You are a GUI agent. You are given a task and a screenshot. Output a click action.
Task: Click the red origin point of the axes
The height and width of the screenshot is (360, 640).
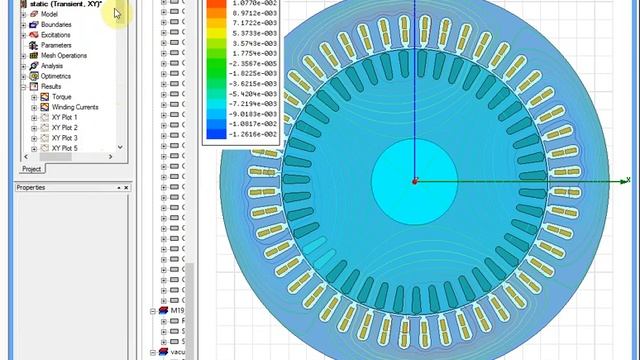(415, 181)
